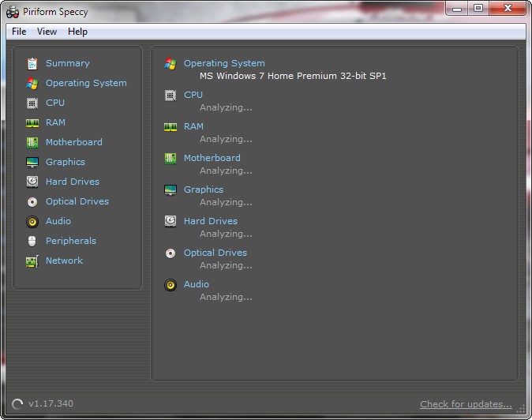Viewport: 532px width, 420px height.
Task: Maximize the Speccy window
Action: pyautogui.click(x=478, y=8)
